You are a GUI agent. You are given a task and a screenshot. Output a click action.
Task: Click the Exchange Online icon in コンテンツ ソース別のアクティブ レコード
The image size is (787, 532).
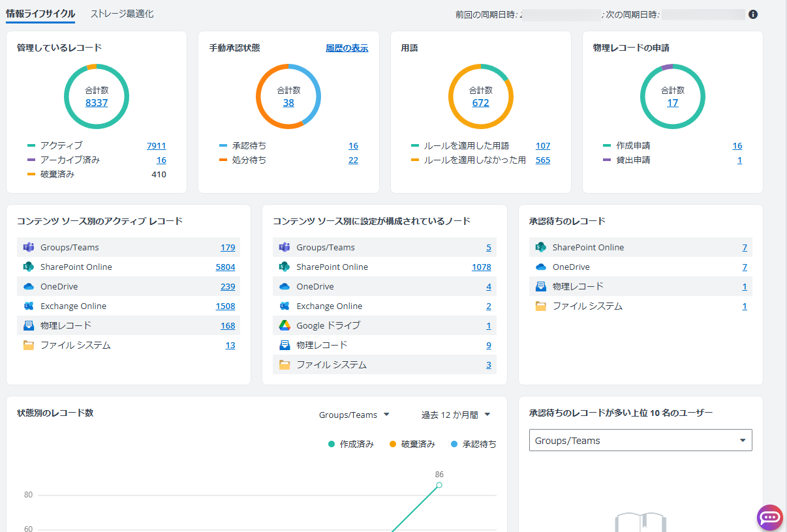(x=28, y=306)
